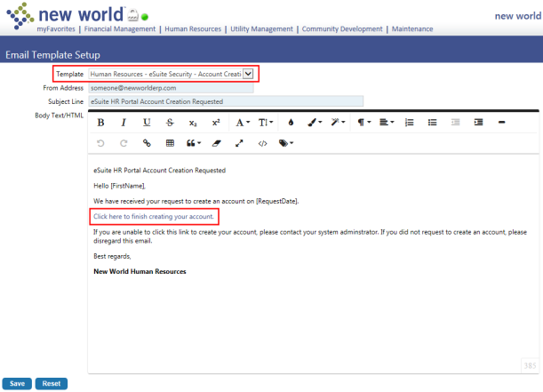This screenshot has width=543, height=392.
Task: Apply strikethrough formatting
Action: click(169, 122)
